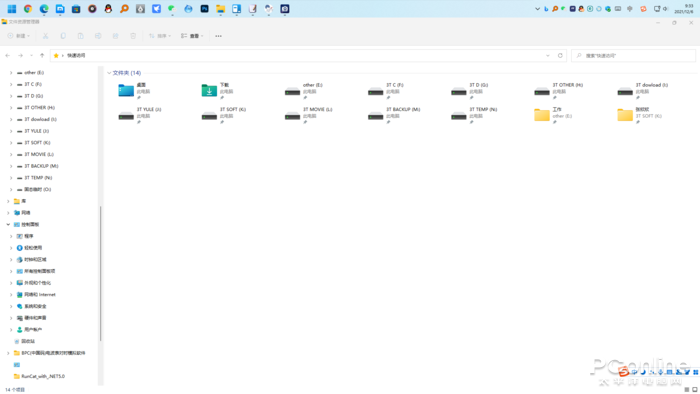
Task: Click the search quick access input field
Action: (x=633, y=55)
